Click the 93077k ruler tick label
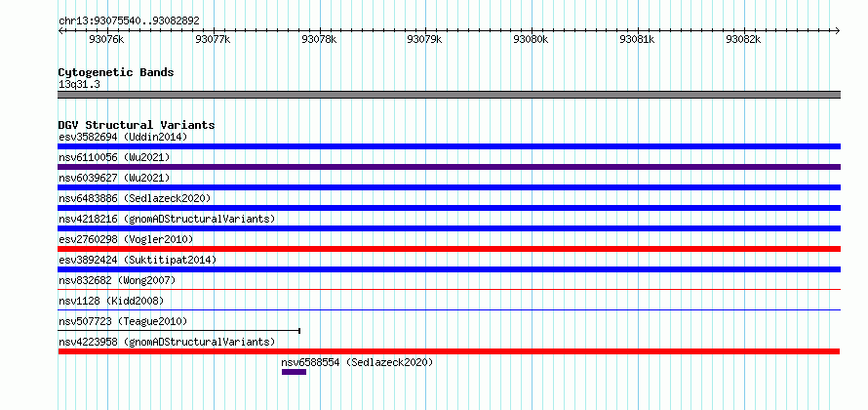This screenshot has height=410, width=868. click(213, 40)
